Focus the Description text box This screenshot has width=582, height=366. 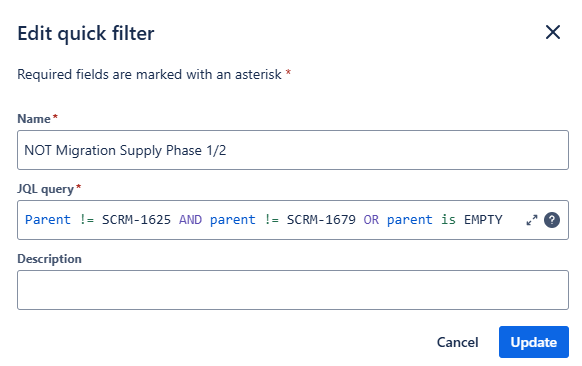pyautogui.click(x=293, y=290)
